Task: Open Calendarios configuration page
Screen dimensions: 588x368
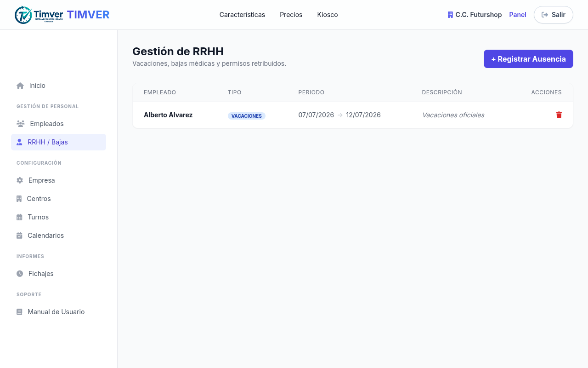Action: point(58,236)
